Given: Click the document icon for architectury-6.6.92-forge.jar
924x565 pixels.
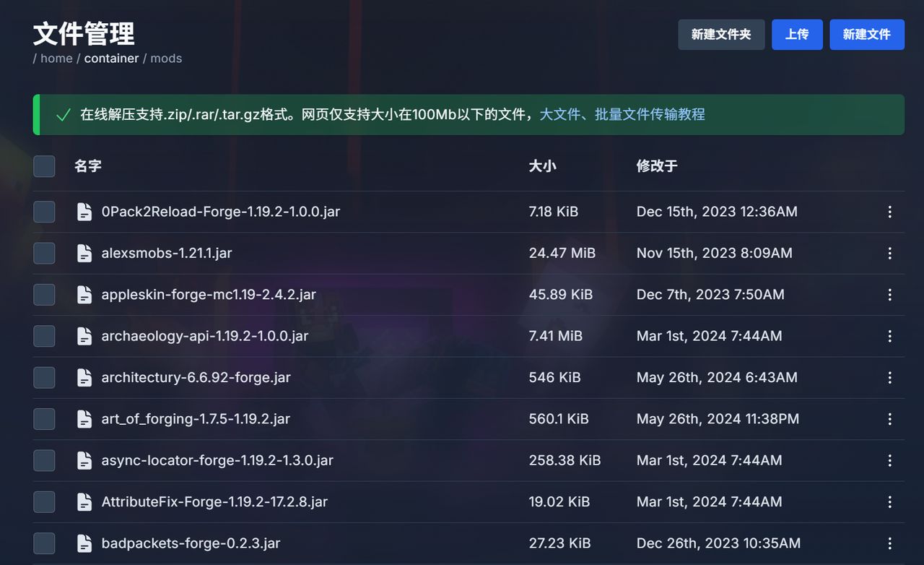Looking at the screenshot, I should pyautogui.click(x=84, y=377).
